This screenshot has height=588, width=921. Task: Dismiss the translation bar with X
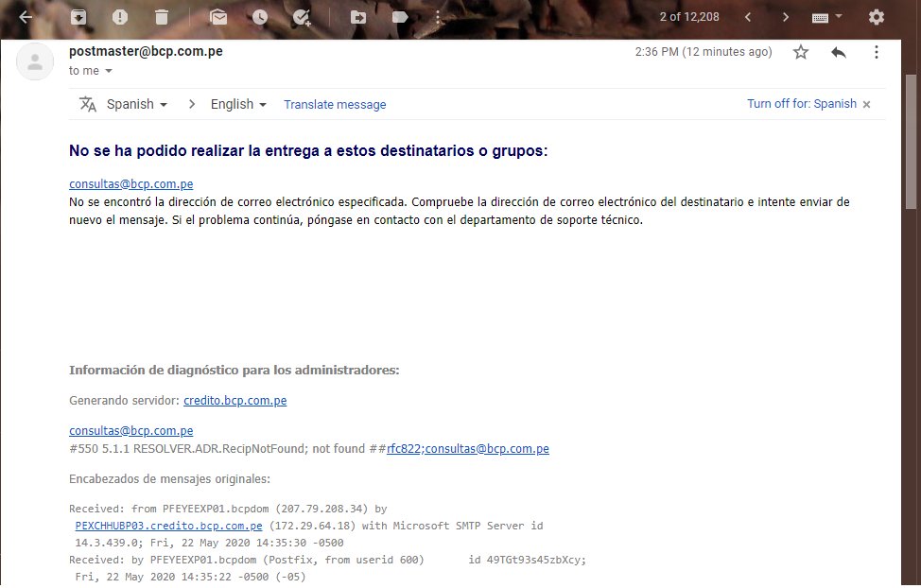point(866,105)
